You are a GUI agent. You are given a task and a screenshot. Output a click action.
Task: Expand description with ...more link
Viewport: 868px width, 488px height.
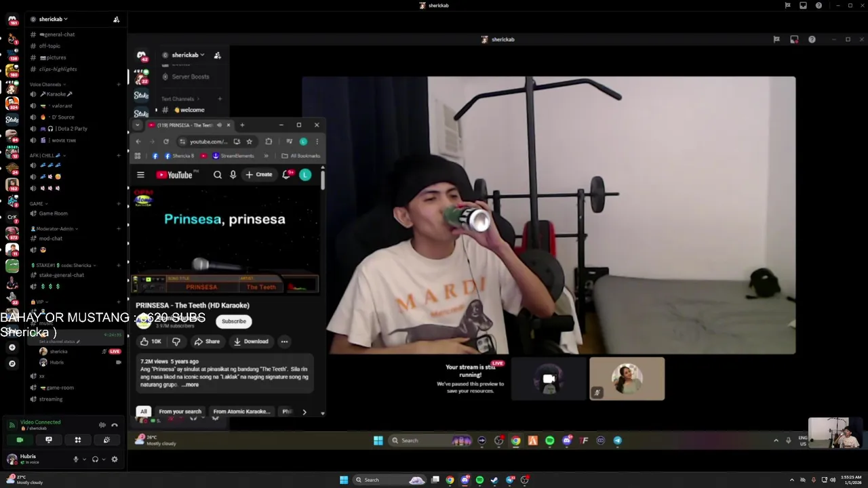(x=190, y=385)
